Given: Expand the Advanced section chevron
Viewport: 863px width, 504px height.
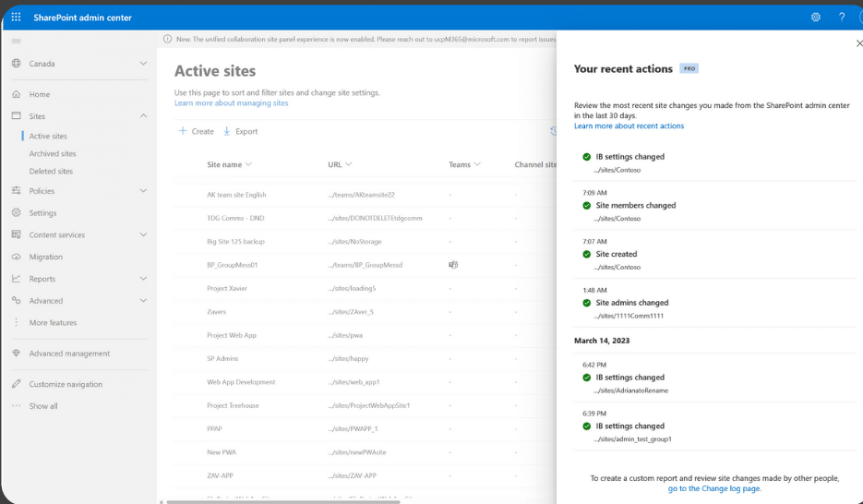Looking at the screenshot, I should 143,300.
